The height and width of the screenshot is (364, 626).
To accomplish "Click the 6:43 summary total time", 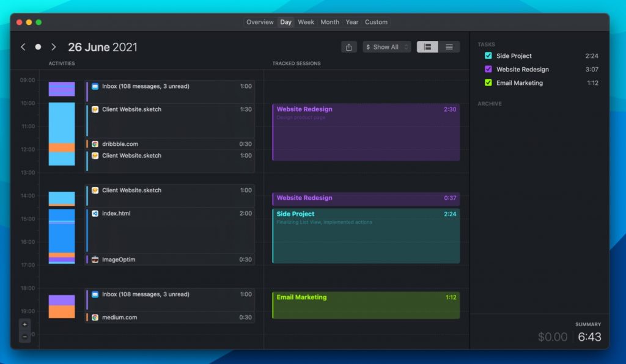I will point(589,337).
